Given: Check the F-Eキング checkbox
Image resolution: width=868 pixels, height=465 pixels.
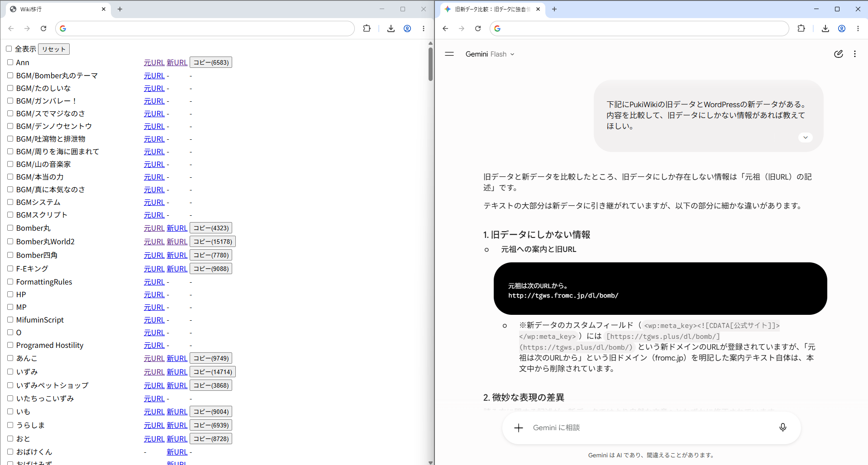Looking at the screenshot, I should click(x=10, y=268).
